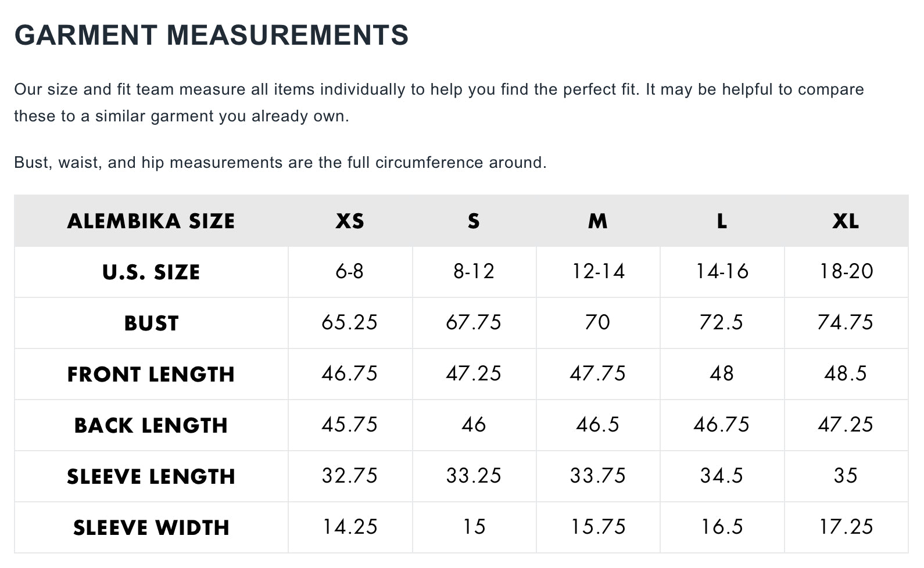Click the U.S. Size row label
Image resolution: width=924 pixels, height=568 pixels.
coord(151,272)
